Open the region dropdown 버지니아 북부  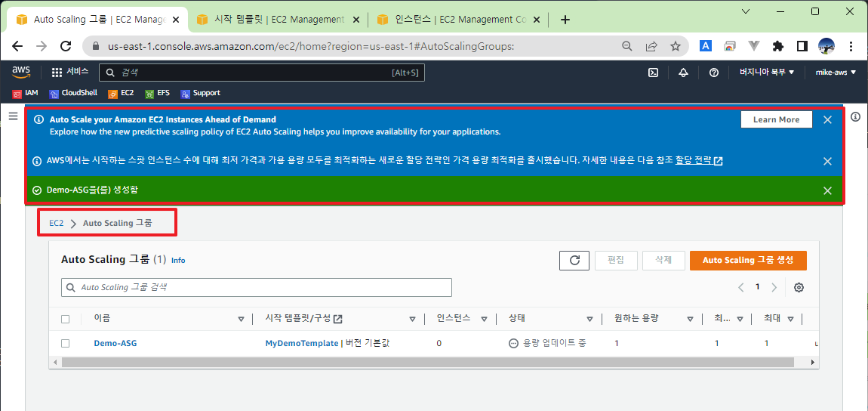pyautogui.click(x=768, y=72)
